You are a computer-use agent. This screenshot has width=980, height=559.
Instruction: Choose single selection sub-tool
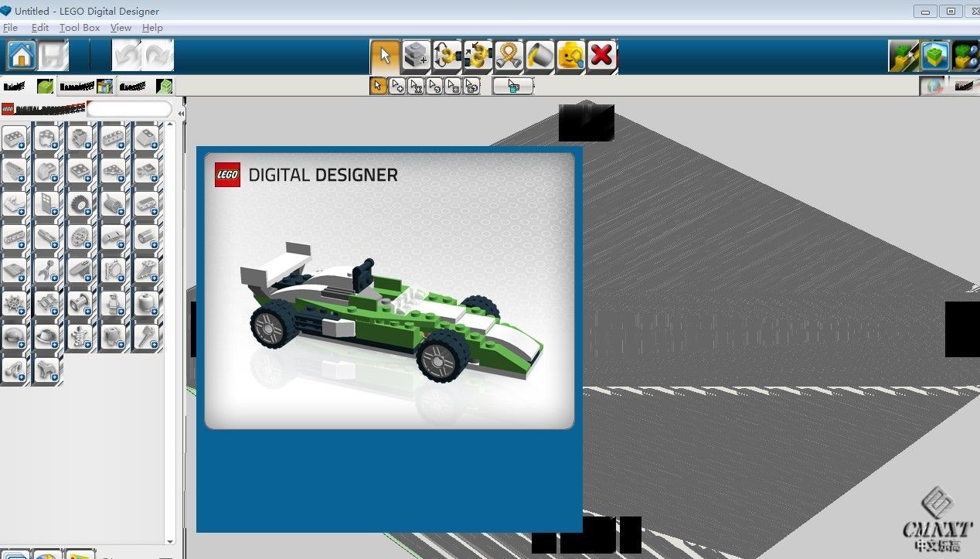378,86
